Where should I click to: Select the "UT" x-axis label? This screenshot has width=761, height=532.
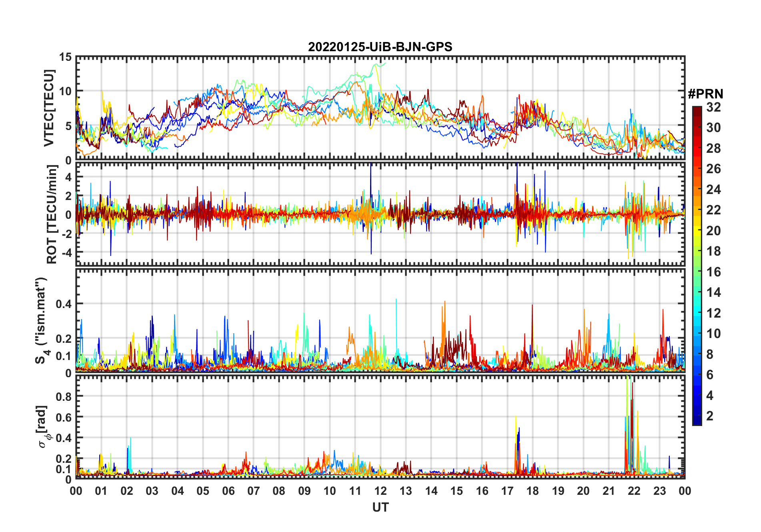(380, 508)
